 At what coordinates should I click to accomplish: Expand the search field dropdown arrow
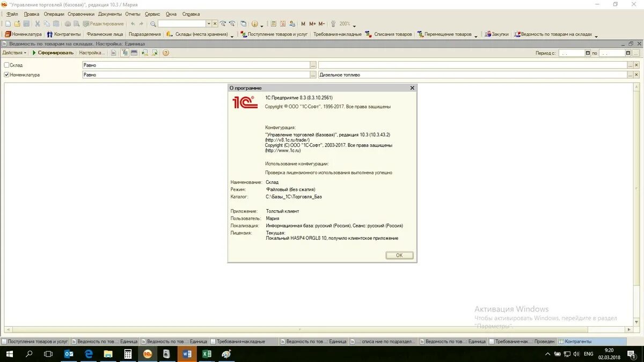click(x=209, y=24)
